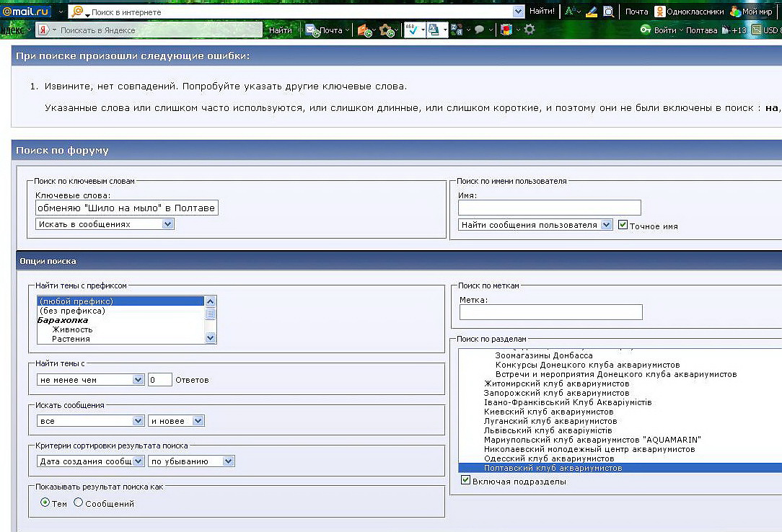The width and height of the screenshot is (782, 532).
Task: Select the 'Сообщений' radio button
Action: click(x=79, y=502)
